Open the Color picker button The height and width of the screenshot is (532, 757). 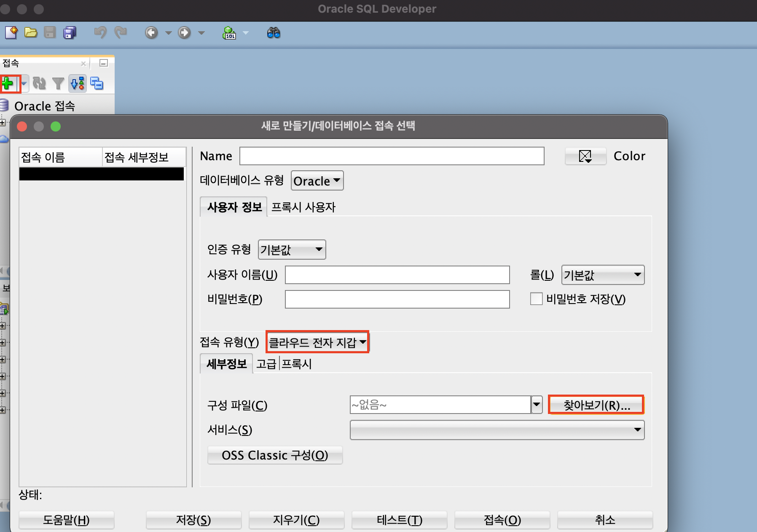point(585,156)
